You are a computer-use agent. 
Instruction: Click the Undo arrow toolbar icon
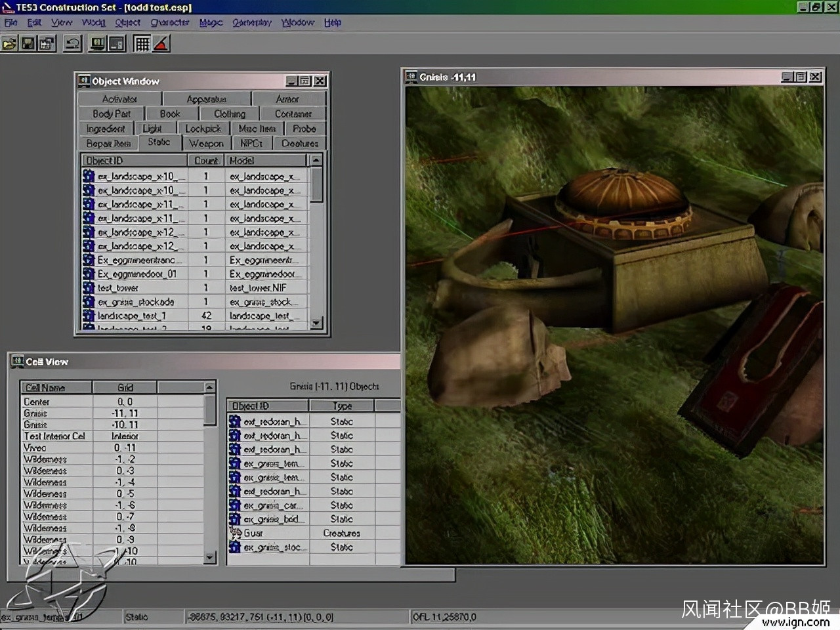tap(72, 44)
